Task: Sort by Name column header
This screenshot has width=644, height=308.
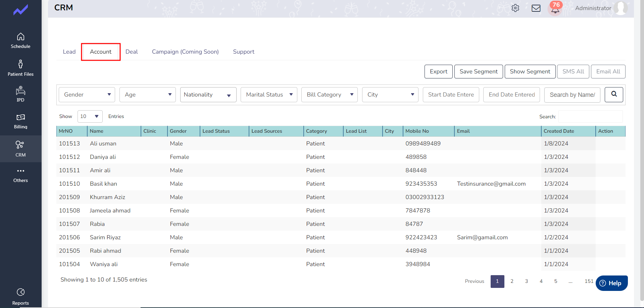Action: point(114,131)
